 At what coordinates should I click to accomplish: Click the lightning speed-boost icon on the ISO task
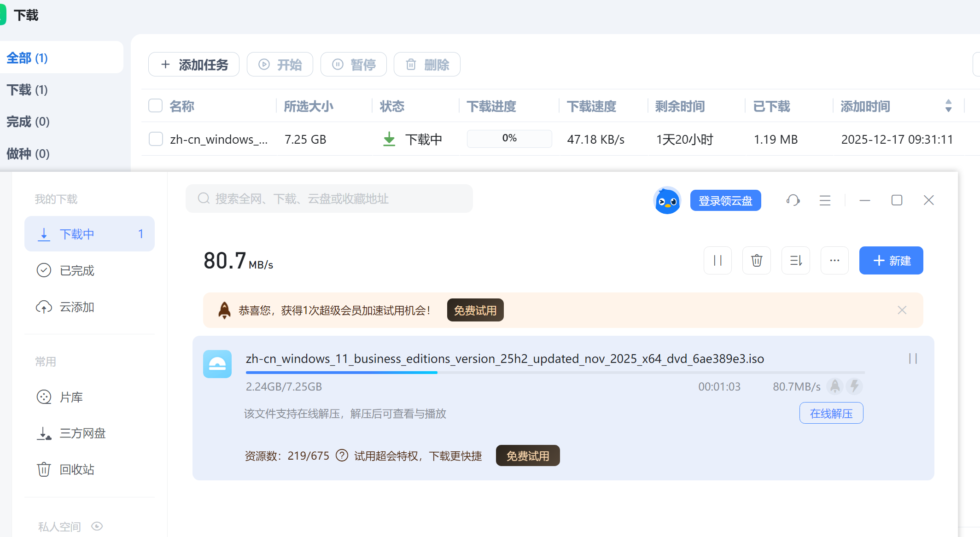[x=855, y=386]
